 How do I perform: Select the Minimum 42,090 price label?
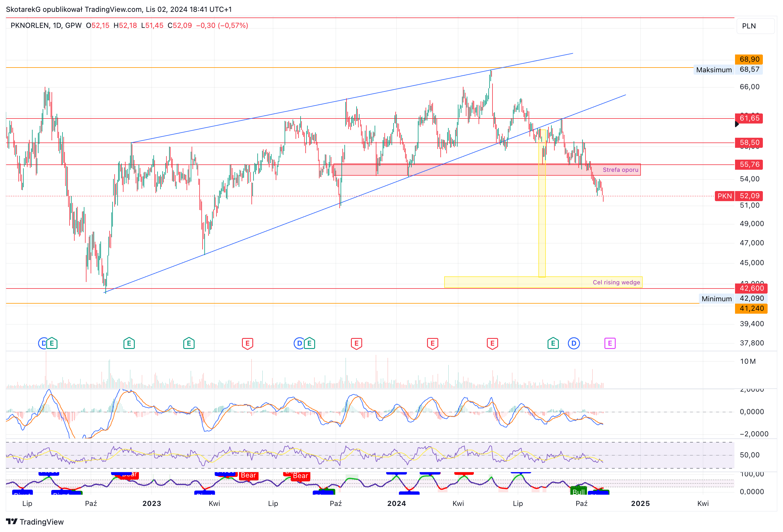click(733, 299)
